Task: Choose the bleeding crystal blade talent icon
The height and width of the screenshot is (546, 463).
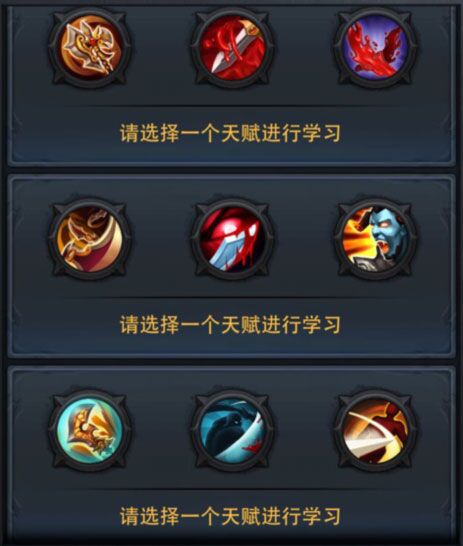Action: click(x=232, y=239)
